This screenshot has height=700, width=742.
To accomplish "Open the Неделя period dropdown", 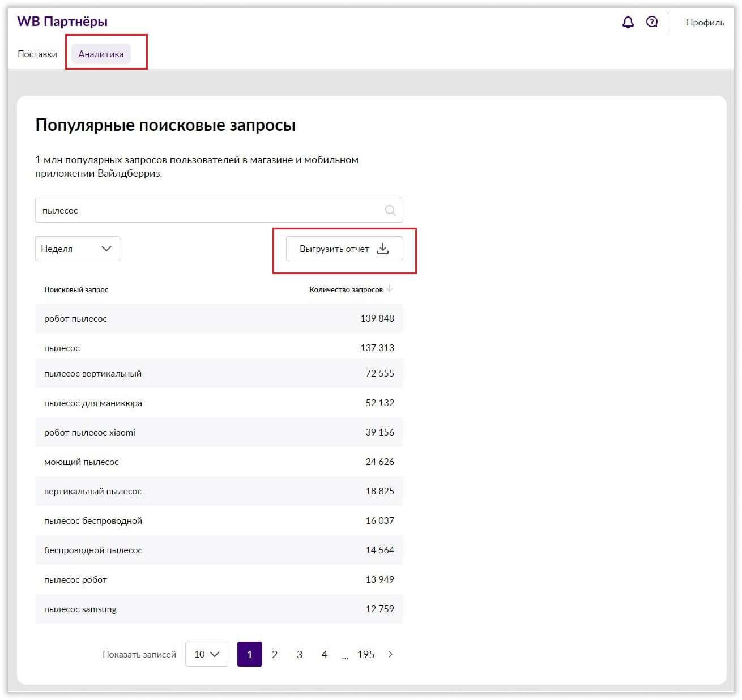I will [77, 249].
